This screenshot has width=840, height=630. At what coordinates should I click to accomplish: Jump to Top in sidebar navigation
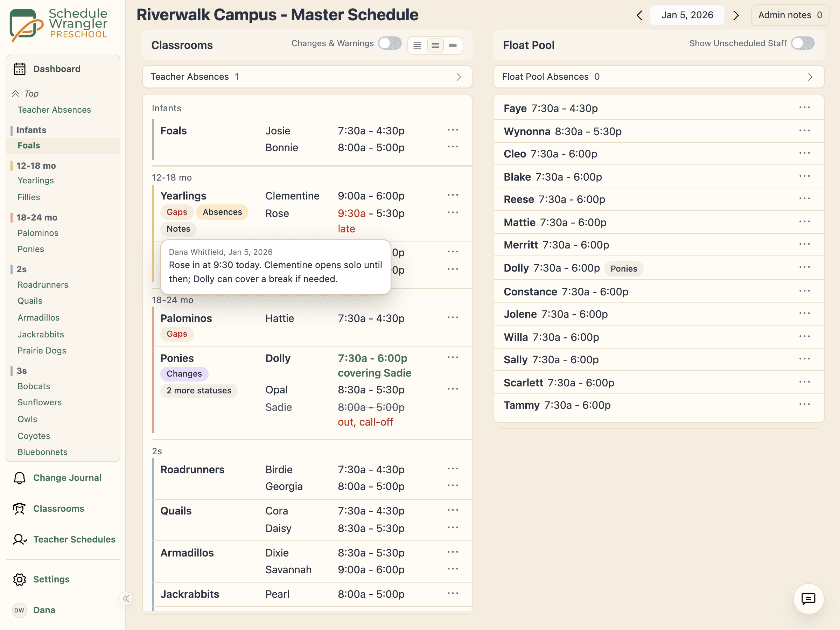tap(26, 93)
